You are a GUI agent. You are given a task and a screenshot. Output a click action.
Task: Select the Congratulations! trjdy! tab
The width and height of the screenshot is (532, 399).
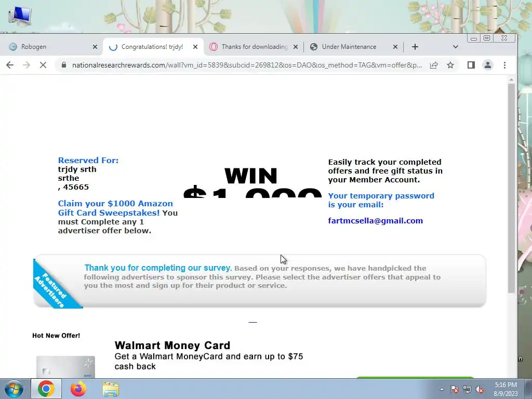(153, 47)
